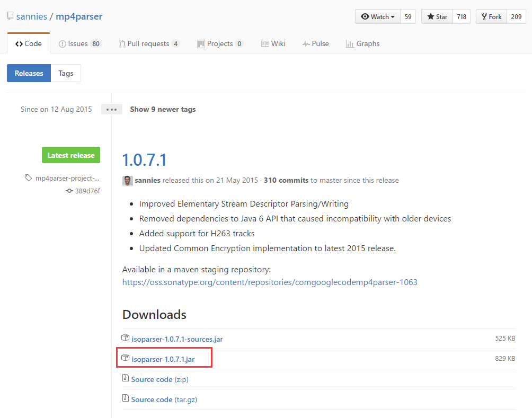Viewport: 532px width, 418px height.
Task: Open the Issues tab
Action: [80, 44]
